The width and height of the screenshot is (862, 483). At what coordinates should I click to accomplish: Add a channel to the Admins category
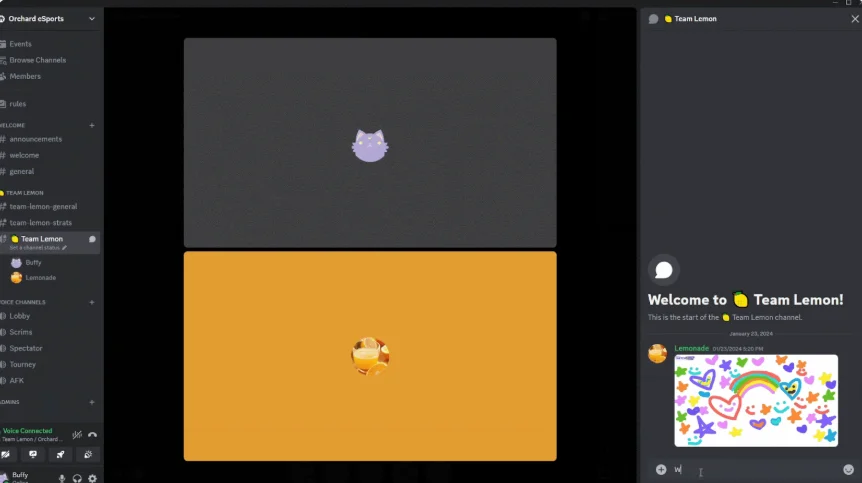click(x=92, y=402)
